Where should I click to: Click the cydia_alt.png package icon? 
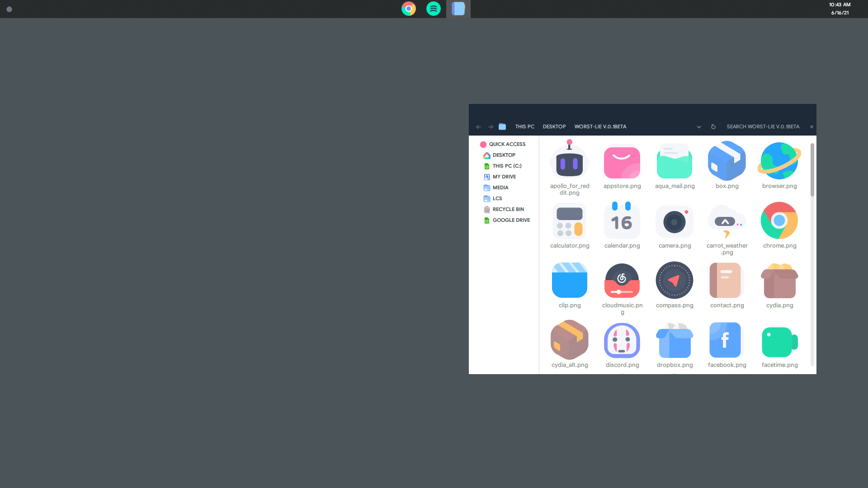(x=570, y=339)
